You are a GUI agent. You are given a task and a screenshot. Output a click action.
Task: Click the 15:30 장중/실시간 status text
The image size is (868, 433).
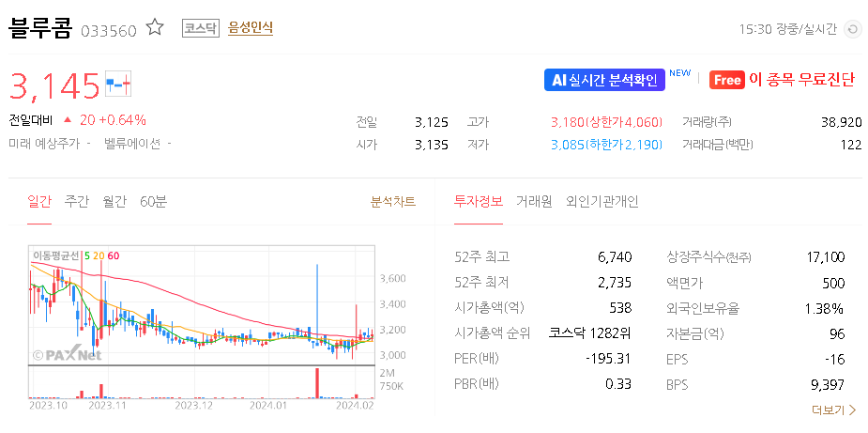pyautogui.click(x=788, y=29)
